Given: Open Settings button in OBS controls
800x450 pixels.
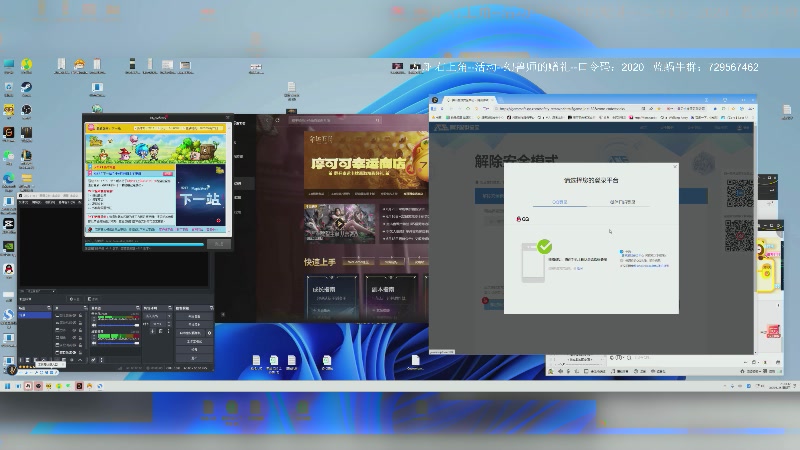Looking at the screenshot, I should click(x=194, y=349).
